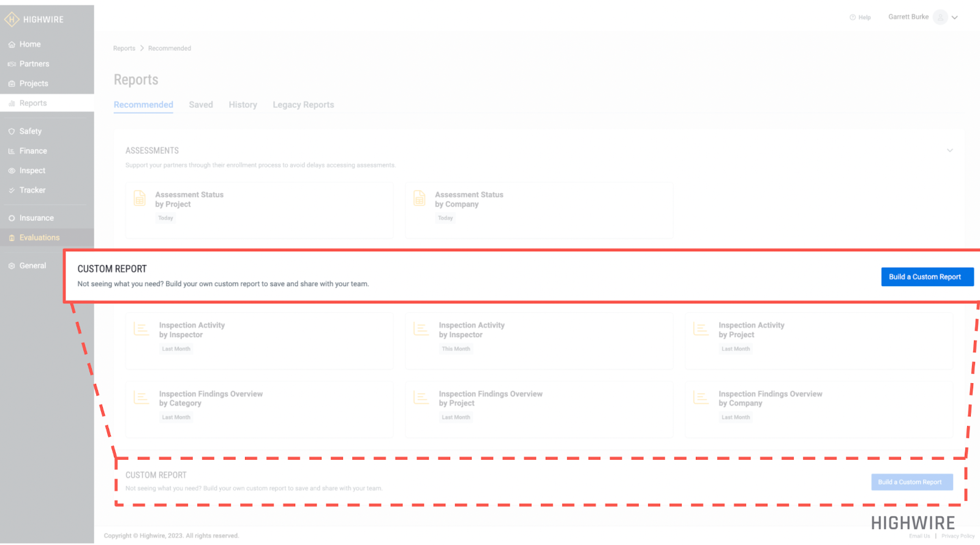Click the Safety shield icon
This screenshot has width=980, height=545.
click(x=12, y=132)
